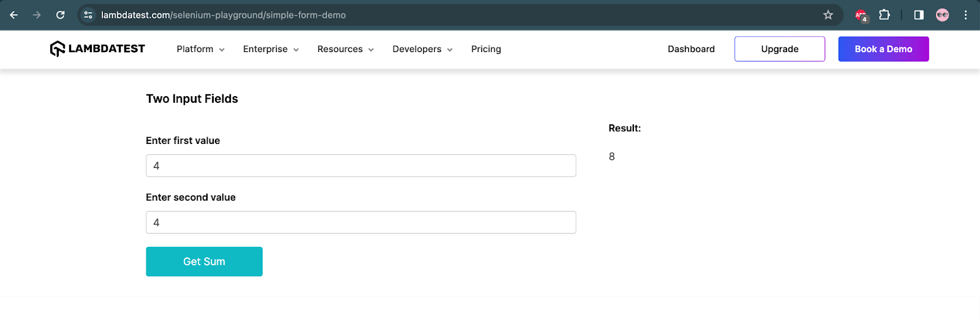Screen dimensions: 980x321
Task: Click the Two Input Fields heading
Action: coord(192,99)
